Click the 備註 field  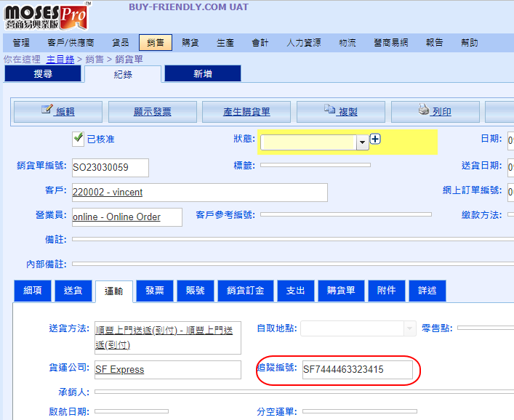[x=293, y=239]
